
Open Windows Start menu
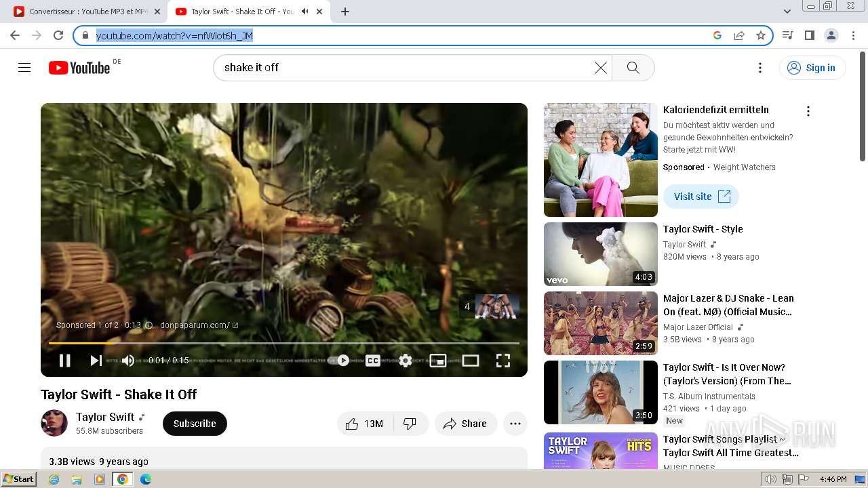[19, 479]
